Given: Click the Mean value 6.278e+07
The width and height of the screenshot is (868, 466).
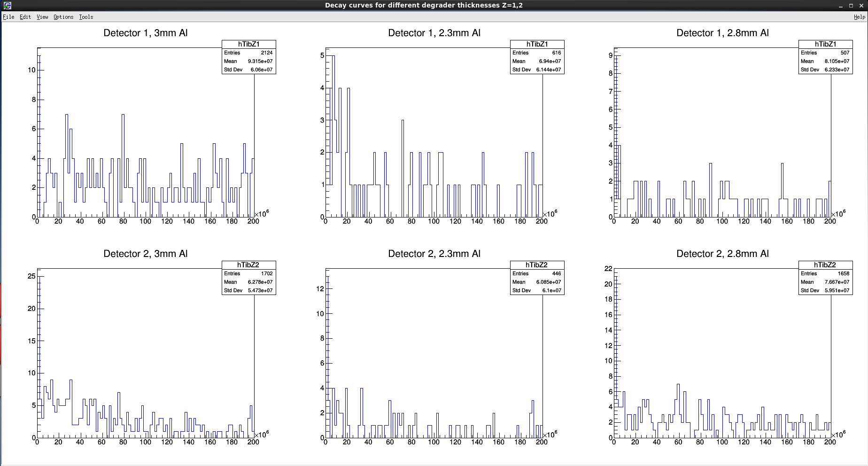Looking at the screenshot, I should 260,282.
